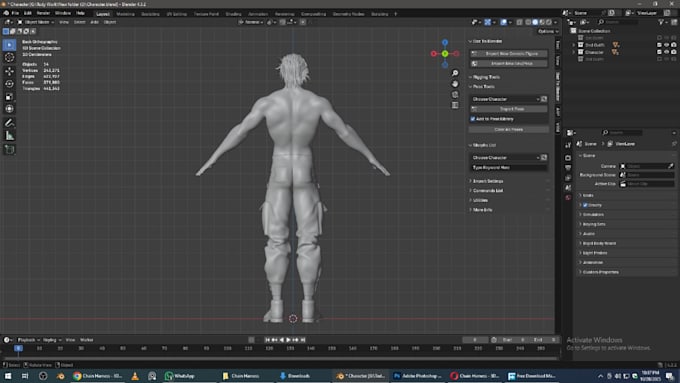Click the Clear All Poses button

[x=509, y=129]
